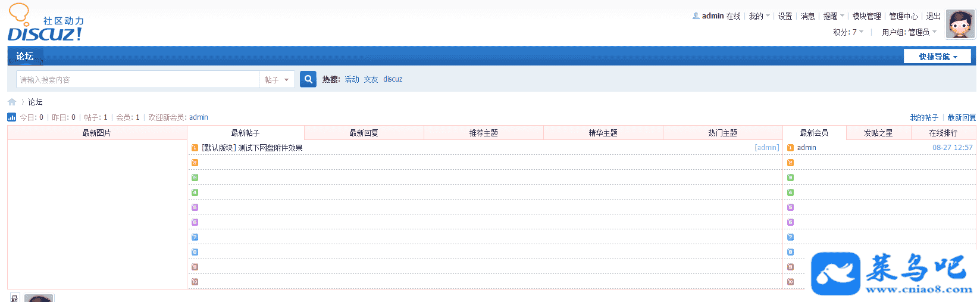Click 论坛 in the breadcrumb
The image size is (980, 302).
pos(35,102)
